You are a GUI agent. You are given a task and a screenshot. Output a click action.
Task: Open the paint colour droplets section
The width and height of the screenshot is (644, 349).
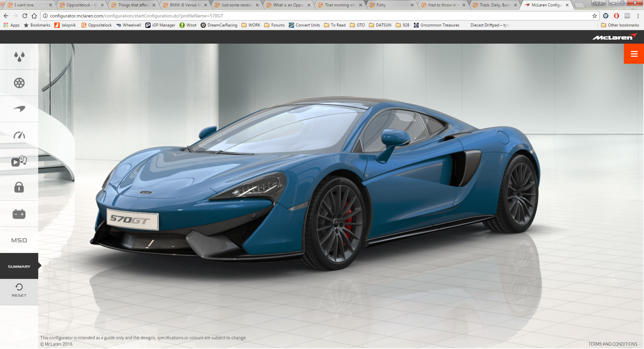[19, 56]
